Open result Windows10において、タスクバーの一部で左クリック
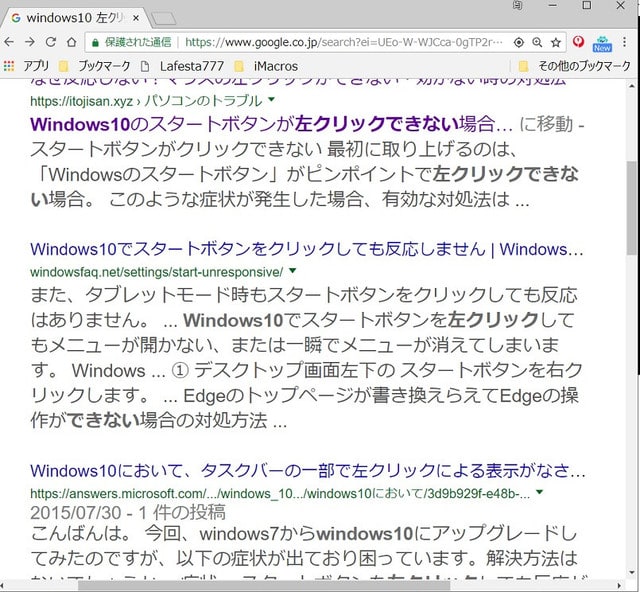 click(308, 471)
